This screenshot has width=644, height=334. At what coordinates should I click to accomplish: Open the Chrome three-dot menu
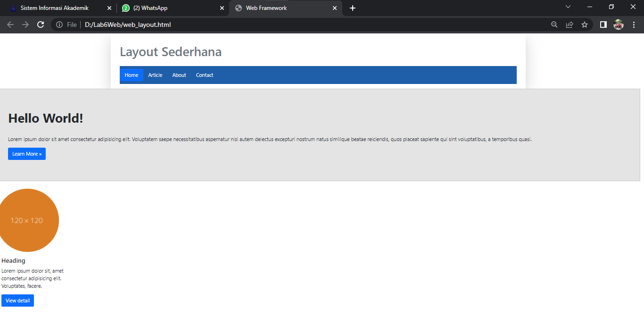(634, 25)
